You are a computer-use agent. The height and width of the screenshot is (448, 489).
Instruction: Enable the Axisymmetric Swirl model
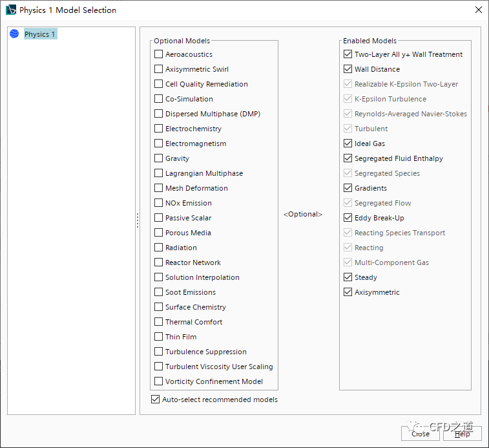(x=158, y=69)
